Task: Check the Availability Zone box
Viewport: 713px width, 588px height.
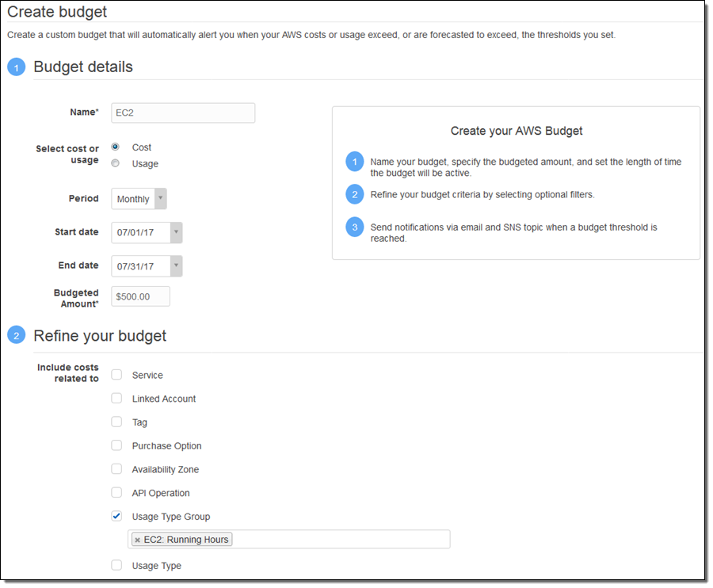Action: [x=116, y=469]
